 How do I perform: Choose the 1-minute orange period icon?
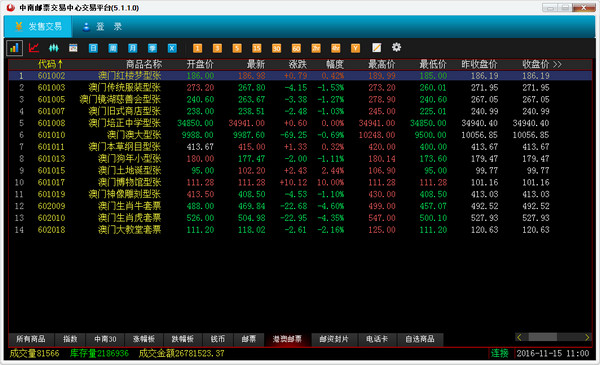(x=197, y=48)
